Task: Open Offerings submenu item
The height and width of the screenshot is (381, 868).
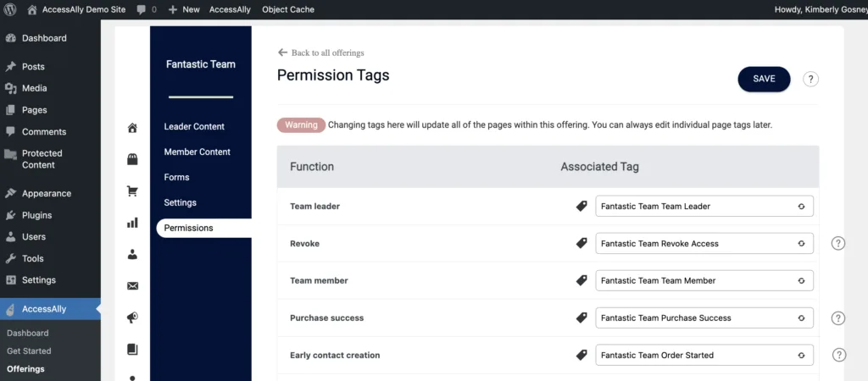Action: point(25,369)
